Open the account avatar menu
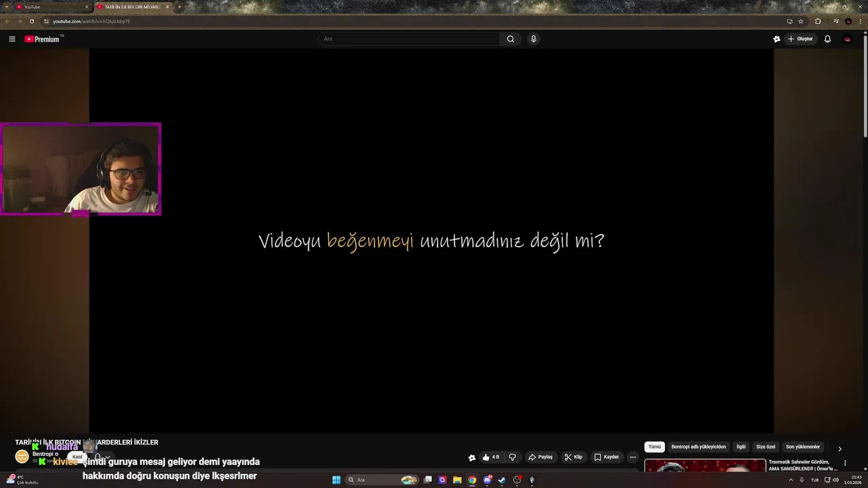Viewport: 868px width, 488px height. [847, 39]
